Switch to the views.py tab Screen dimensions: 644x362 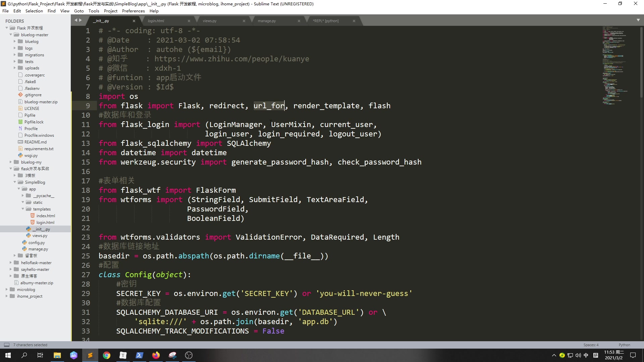pyautogui.click(x=210, y=21)
